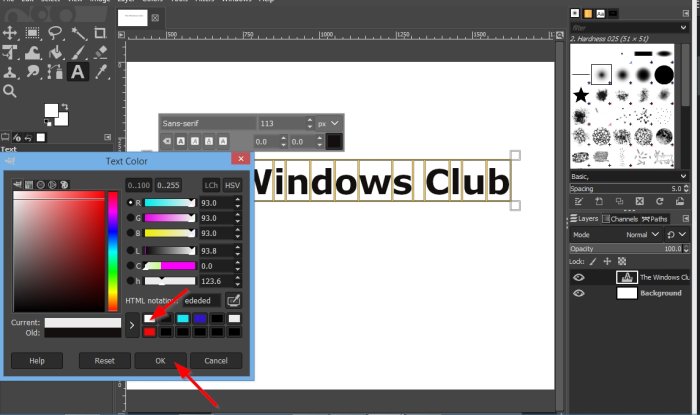Switch to the Layers tab
The width and height of the screenshot is (700, 415).
point(584,219)
